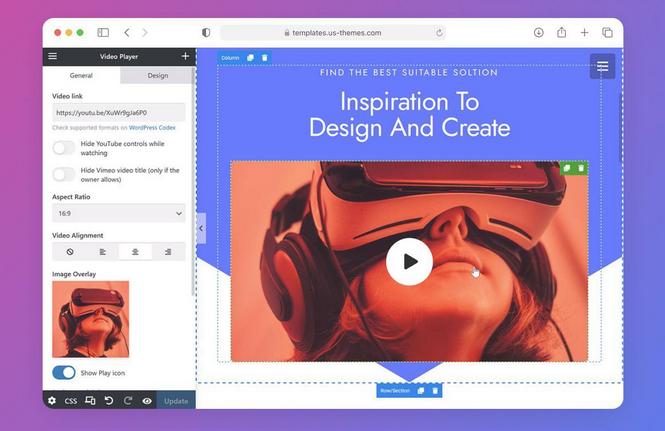
Task: Delete the Row/Section
Action: pos(435,390)
